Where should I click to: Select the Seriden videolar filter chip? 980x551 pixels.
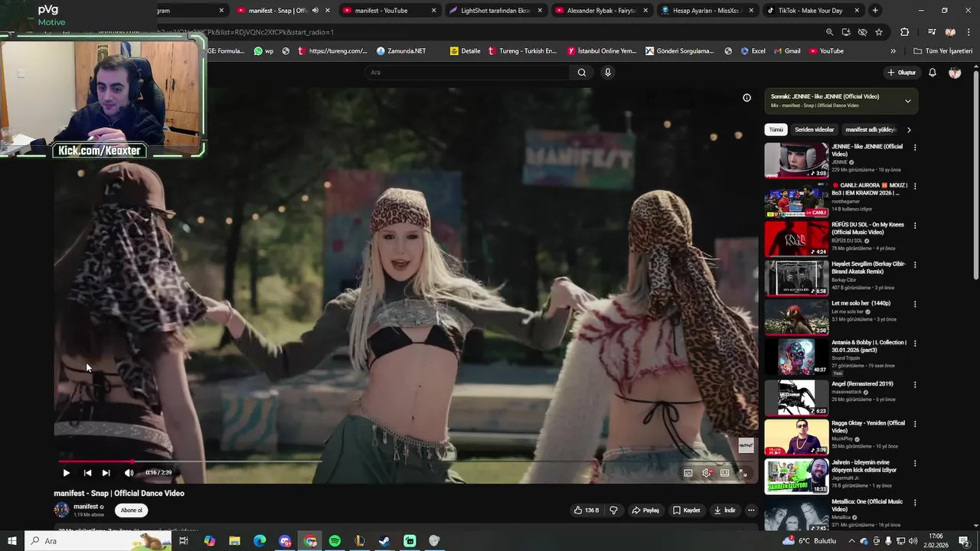tap(814, 130)
